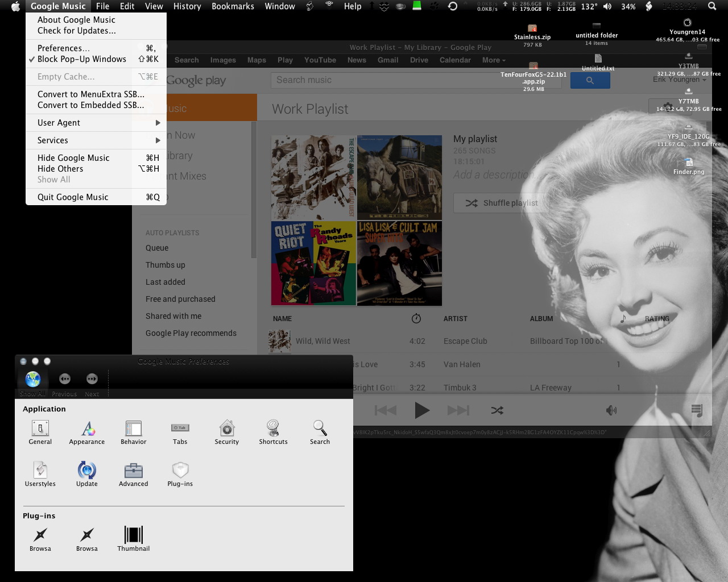Open General preferences pane
728x582 pixels.
click(40, 432)
